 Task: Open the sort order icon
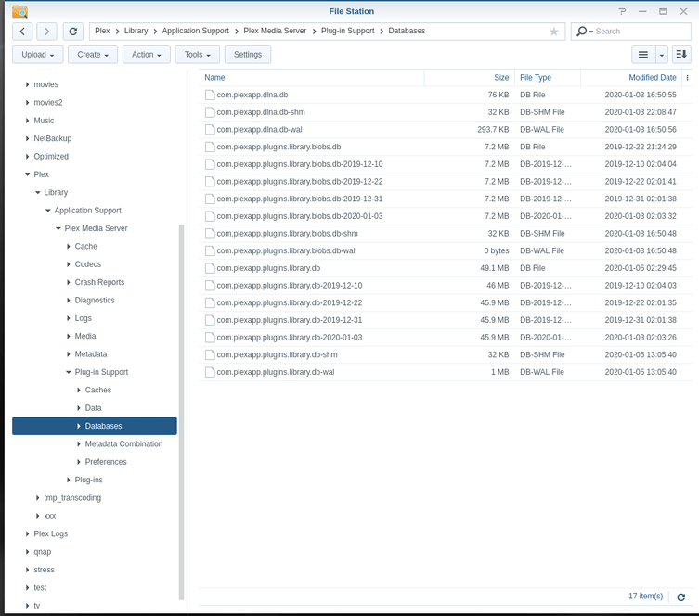point(681,55)
